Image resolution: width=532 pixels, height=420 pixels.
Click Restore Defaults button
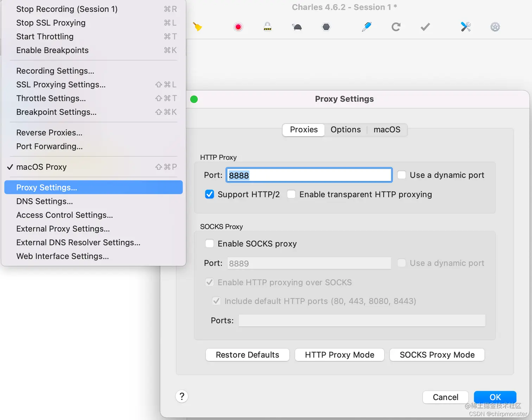[x=247, y=355]
